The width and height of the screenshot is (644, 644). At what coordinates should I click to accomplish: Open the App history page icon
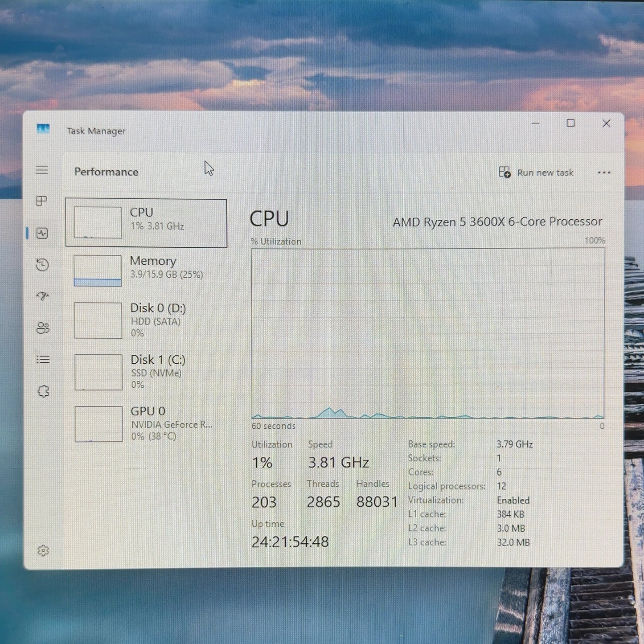pos(42,265)
